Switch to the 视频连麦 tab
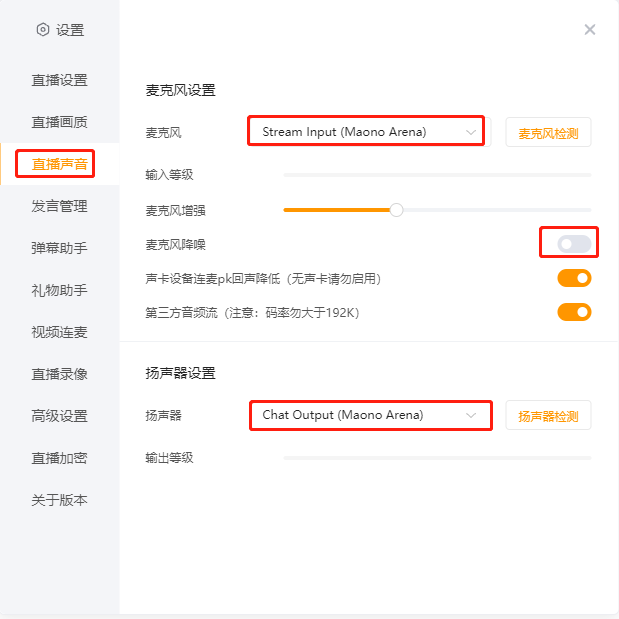 point(59,332)
